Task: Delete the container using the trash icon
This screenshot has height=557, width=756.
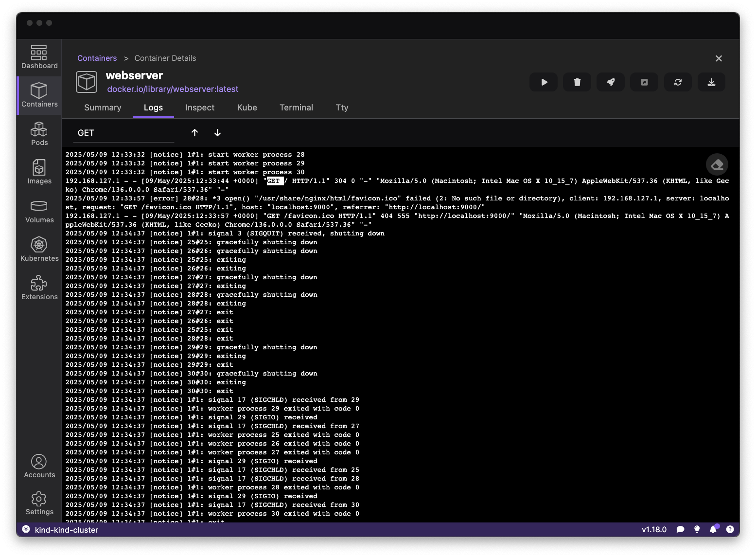Action: 577,82
